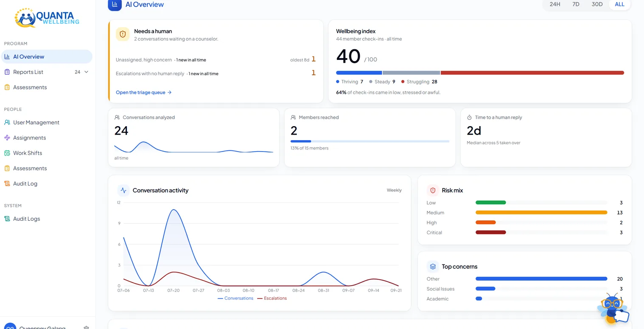
Task: Click the User Management people icon
Action: 7,123
